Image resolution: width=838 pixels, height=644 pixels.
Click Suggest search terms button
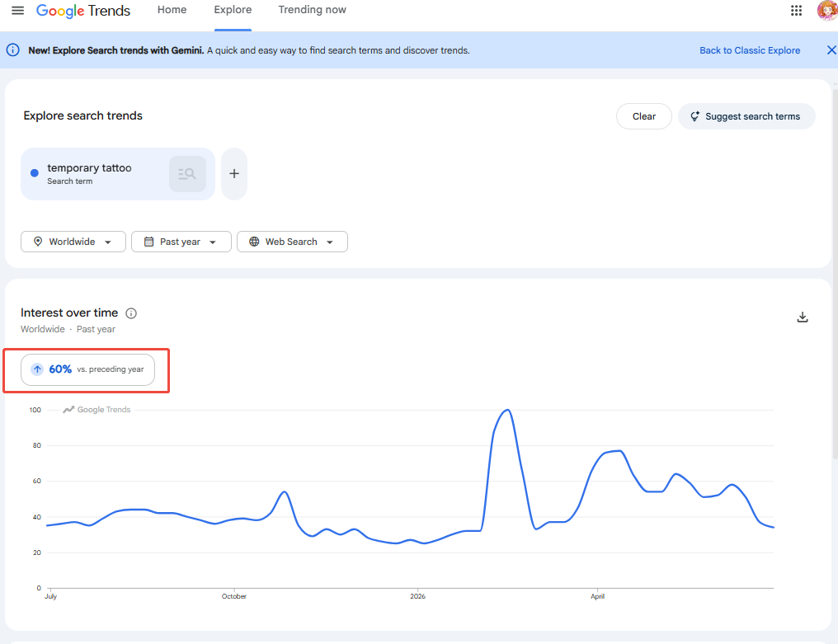[x=746, y=116]
